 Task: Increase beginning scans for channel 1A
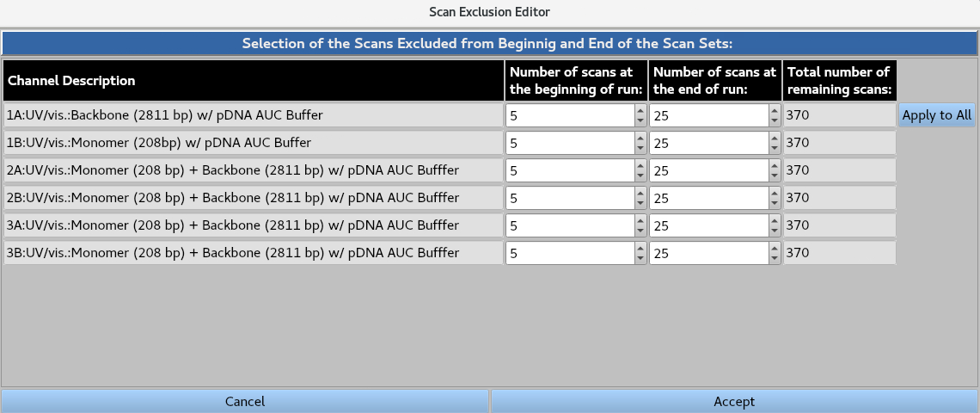[x=640, y=110]
